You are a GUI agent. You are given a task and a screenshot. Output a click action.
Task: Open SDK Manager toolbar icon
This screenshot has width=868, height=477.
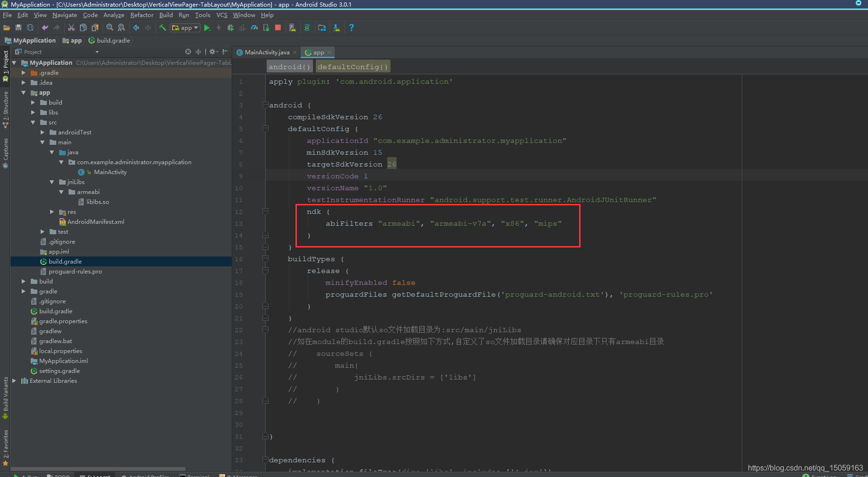coord(336,28)
